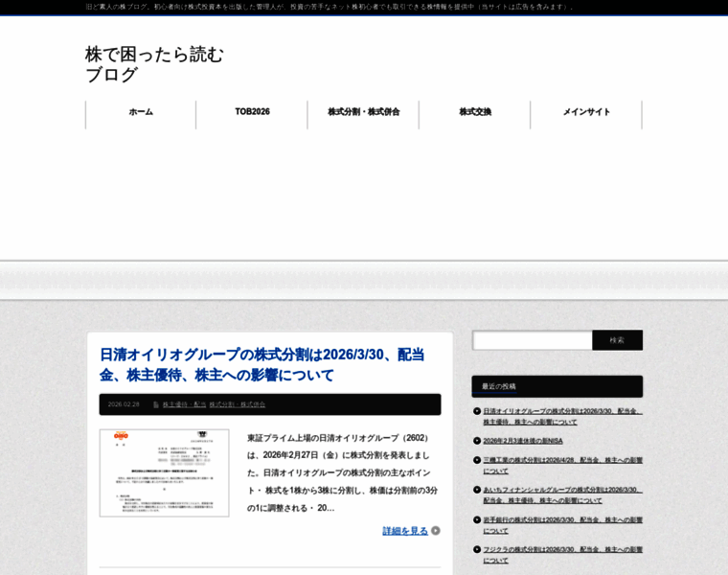
Task: Click bullet icon beside あいちフィナンシャルグループ post
Action: (477, 490)
